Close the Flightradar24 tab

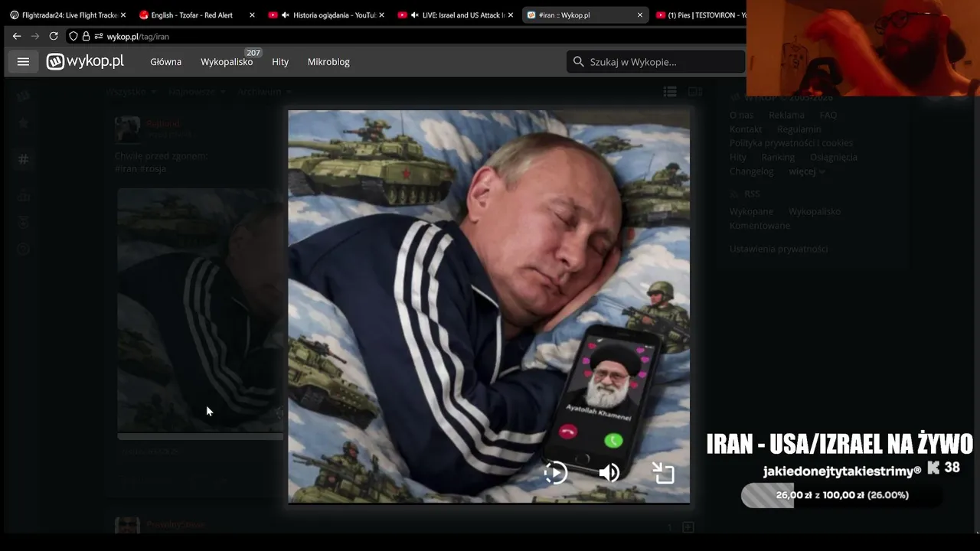tap(122, 15)
